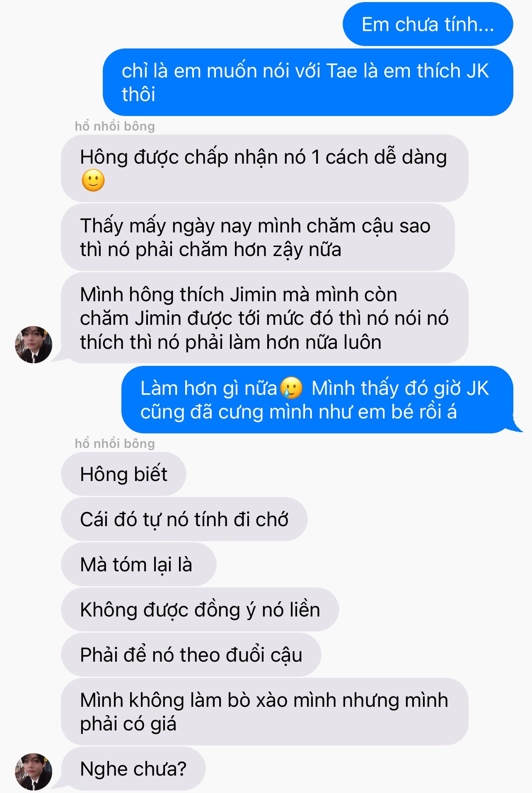Tap the bottom contact avatar photo

pyautogui.click(x=34, y=771)
